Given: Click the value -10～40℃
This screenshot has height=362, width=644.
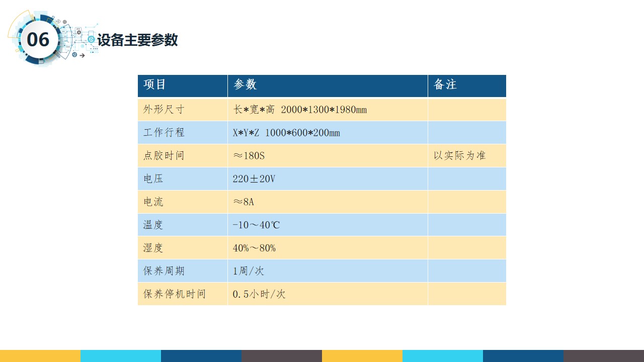Looking at the screenshot, I should point(257,225).
